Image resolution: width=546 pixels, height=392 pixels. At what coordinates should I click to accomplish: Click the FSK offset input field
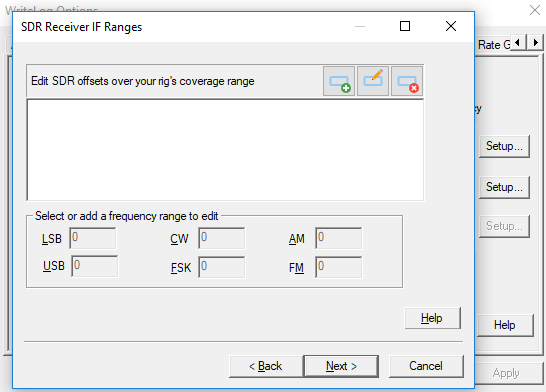(x=222, y=267)
